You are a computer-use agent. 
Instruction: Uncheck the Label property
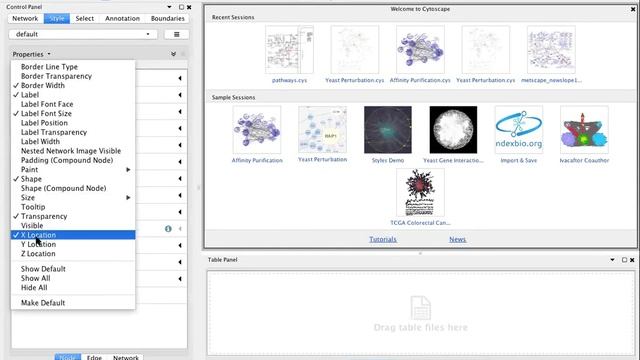pos(73,95)
